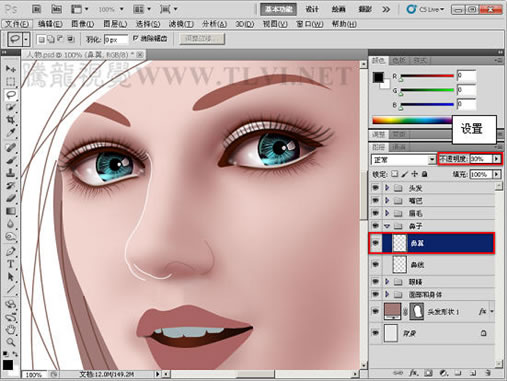Select the Zoom magnifier tool
The width and height of the screenshot is (507, 381).
coord(11,342)
